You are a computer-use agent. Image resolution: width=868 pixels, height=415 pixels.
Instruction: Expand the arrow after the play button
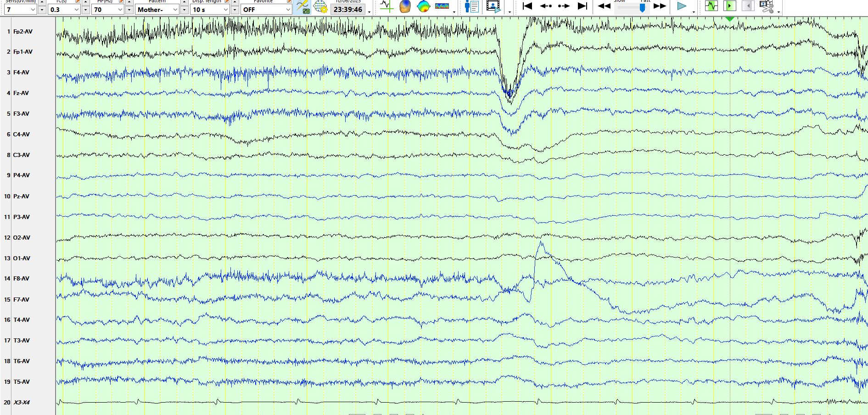pyautogui.click(x=694, y=11)
